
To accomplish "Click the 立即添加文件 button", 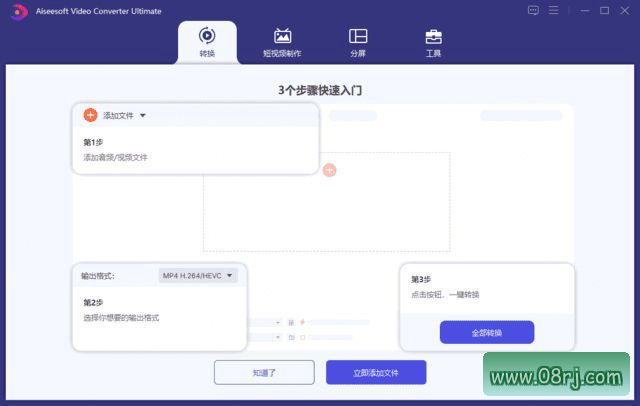I will click(x=376, y=373).
